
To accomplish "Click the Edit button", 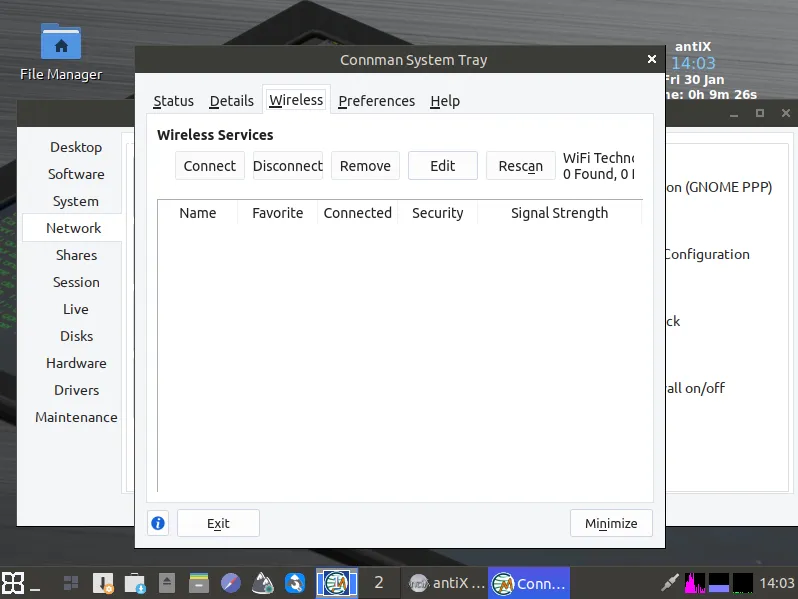I will click(443, 166).
